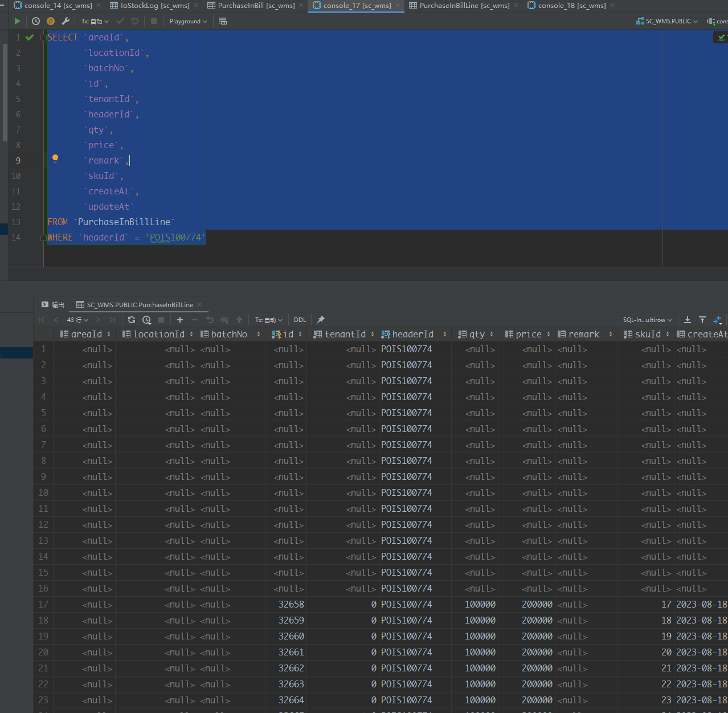Image resolution: width=728 pixels, height=713 pixels.
Task: Select row number 17 in results
Action: 43,605
